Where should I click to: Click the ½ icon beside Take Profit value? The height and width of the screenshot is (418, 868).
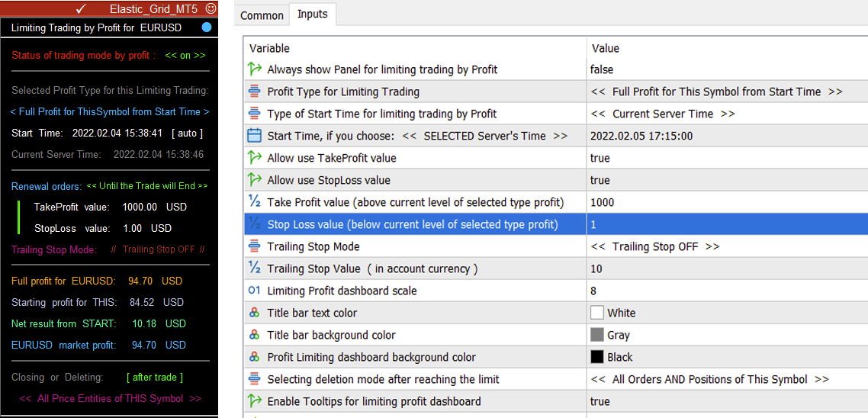254,202
